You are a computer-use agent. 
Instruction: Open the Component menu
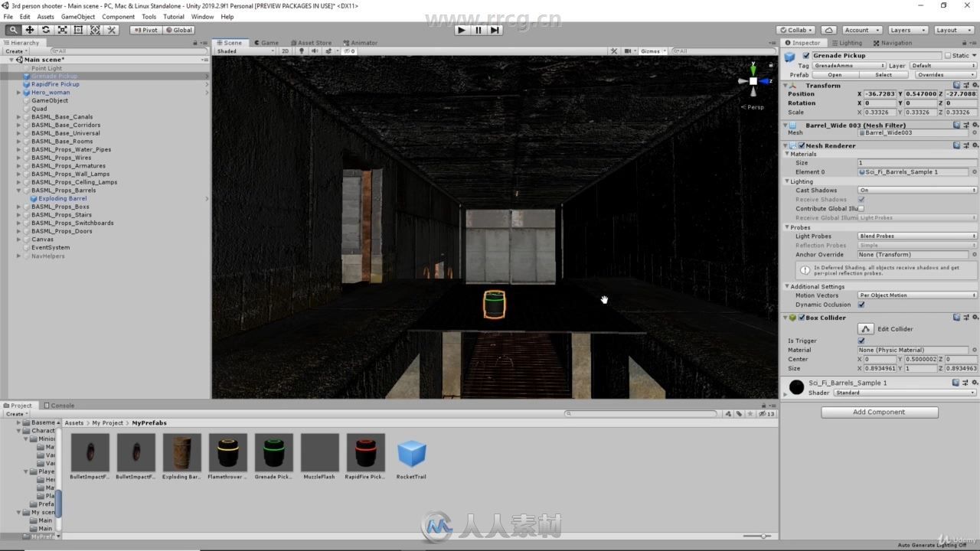[118, 17]
